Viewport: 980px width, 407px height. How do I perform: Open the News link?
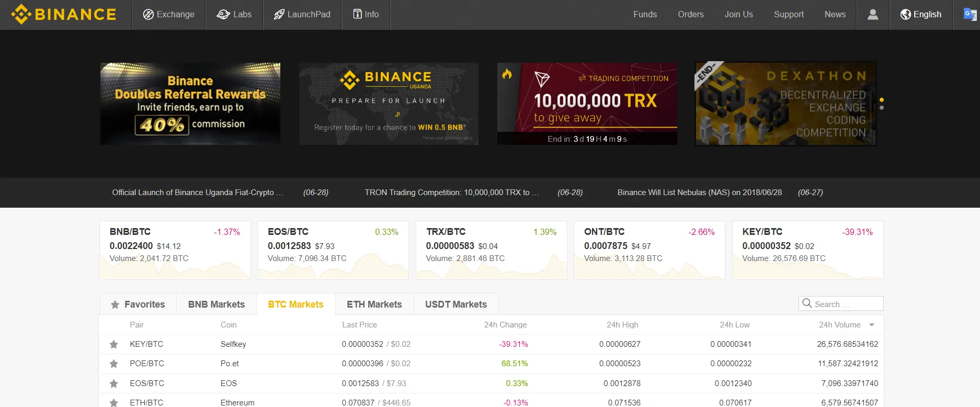[x=835, y=15]
